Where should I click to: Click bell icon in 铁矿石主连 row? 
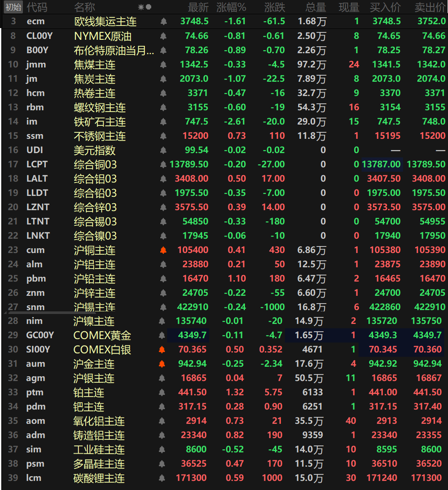(163, 122)
